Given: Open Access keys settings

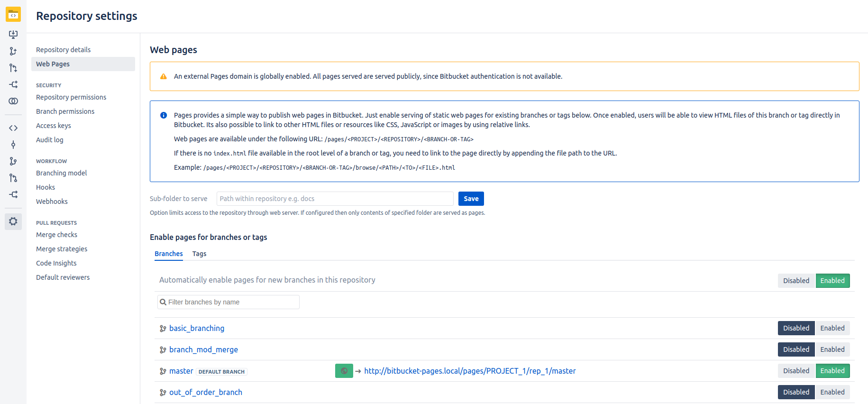Looking at the screenshot, I should coord(54,126).
